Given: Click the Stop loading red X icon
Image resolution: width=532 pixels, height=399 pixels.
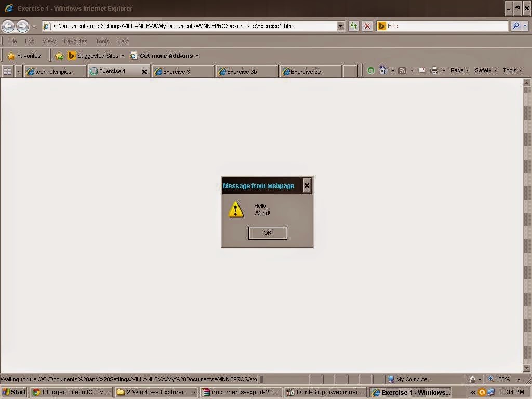Looking at the screenshot, I should point(367,26).
